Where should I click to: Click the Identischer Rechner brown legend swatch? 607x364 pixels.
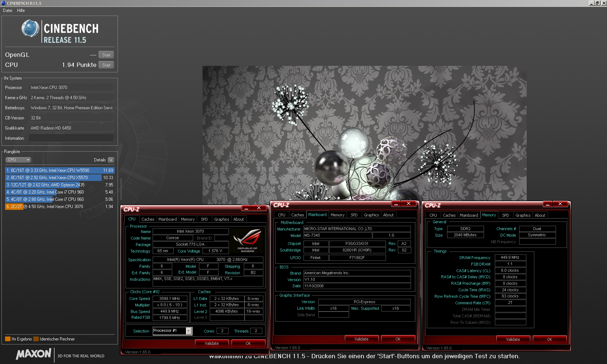36,339
